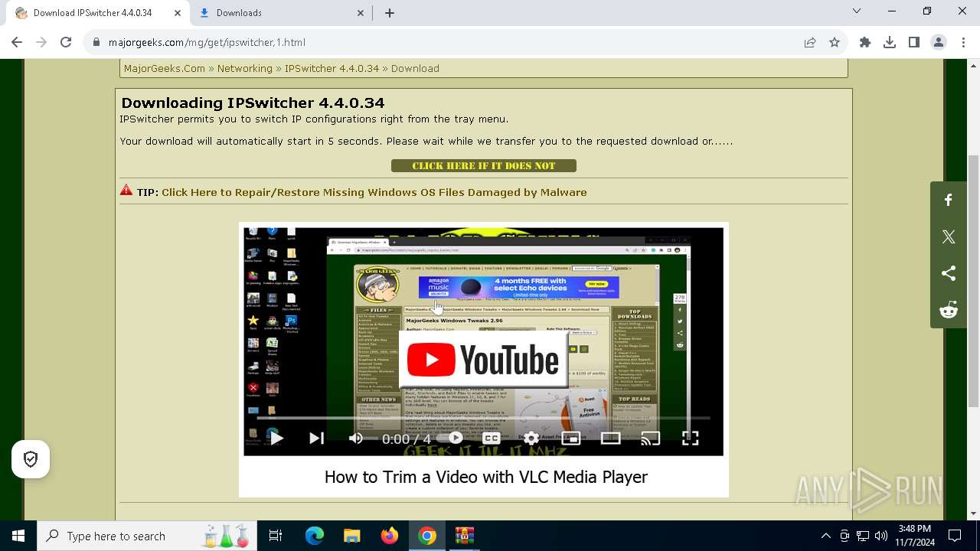
Task: Open Chrome profile avatar
Action: pyautogui.click(x=939, y=42)
